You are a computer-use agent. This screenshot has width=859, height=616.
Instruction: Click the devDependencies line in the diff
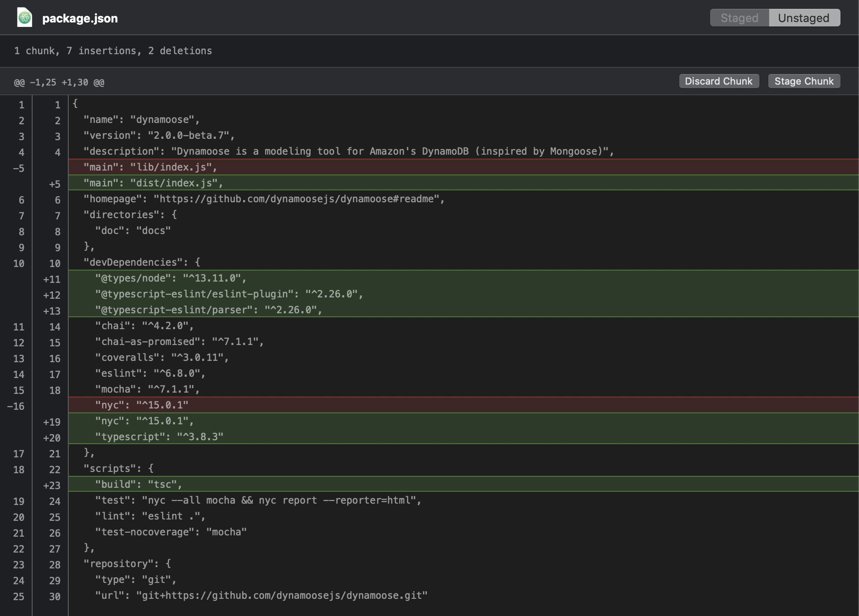(x=141, y=262)
